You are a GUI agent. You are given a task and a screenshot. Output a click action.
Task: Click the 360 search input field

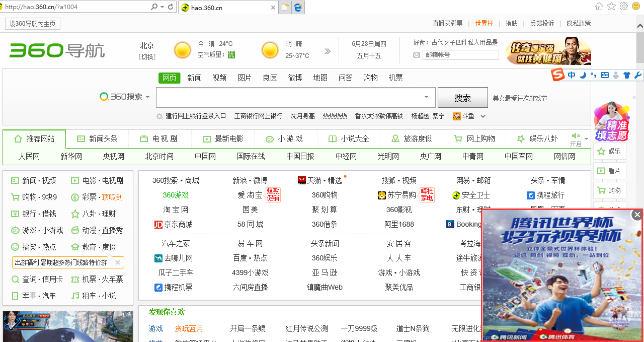coord(296,98)
